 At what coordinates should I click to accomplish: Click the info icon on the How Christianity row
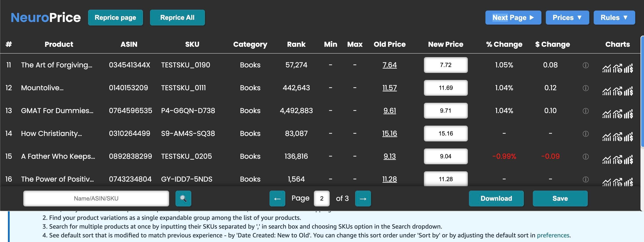[586, 134]
